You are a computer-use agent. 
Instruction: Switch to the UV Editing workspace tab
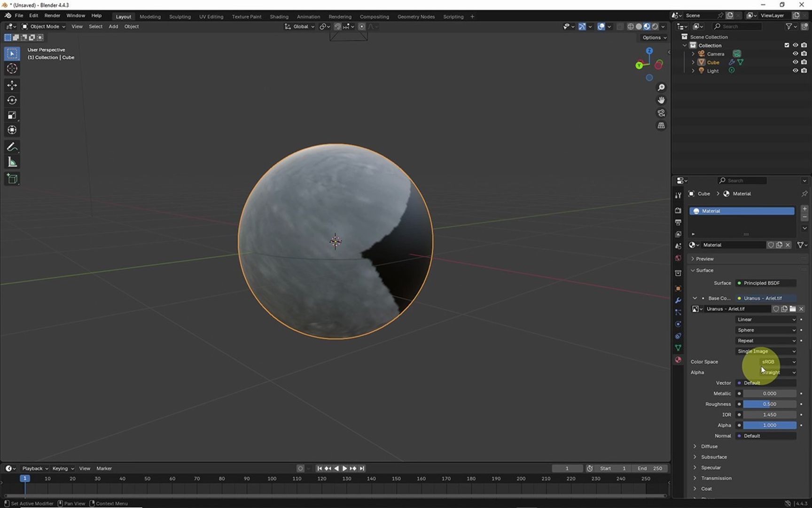pos(211,16)
